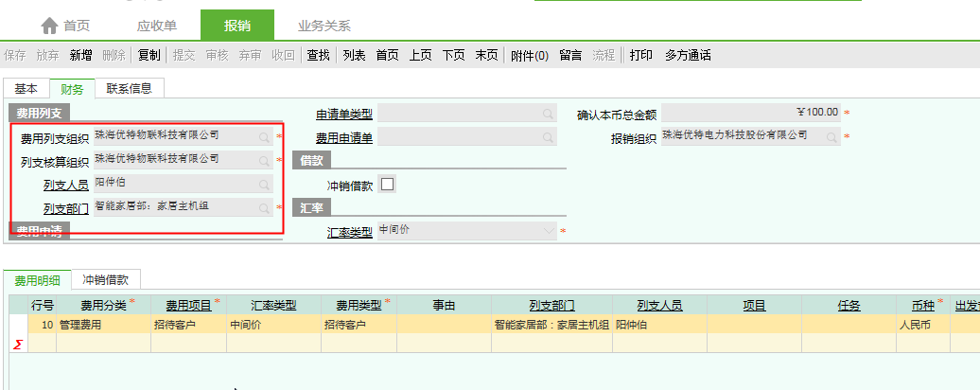Select the 联系信息 tab
The height and width of the screenshot is (390, 980).
[129, 88]
